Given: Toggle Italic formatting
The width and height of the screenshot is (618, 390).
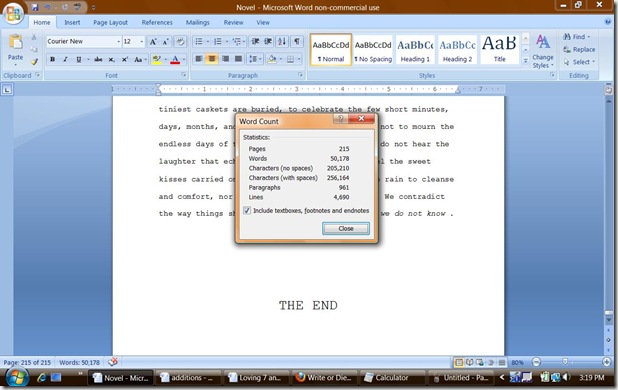Looking at the screenshot, I should click(65, 59).
